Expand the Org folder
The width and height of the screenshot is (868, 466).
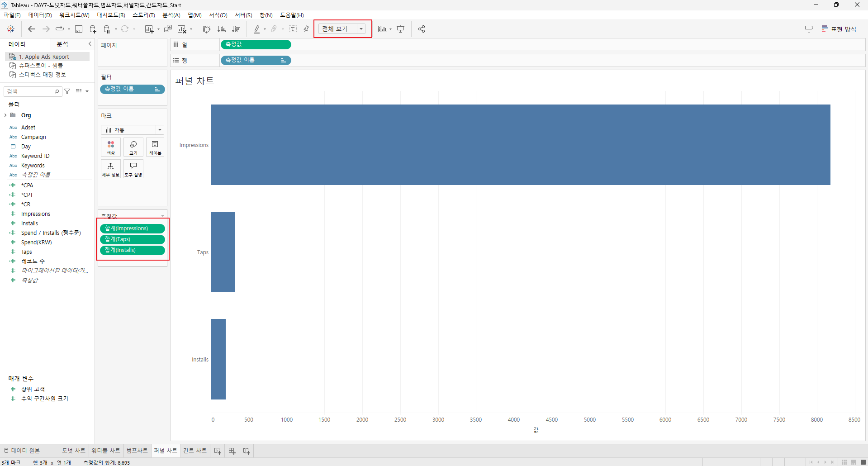tap(5, 115)
